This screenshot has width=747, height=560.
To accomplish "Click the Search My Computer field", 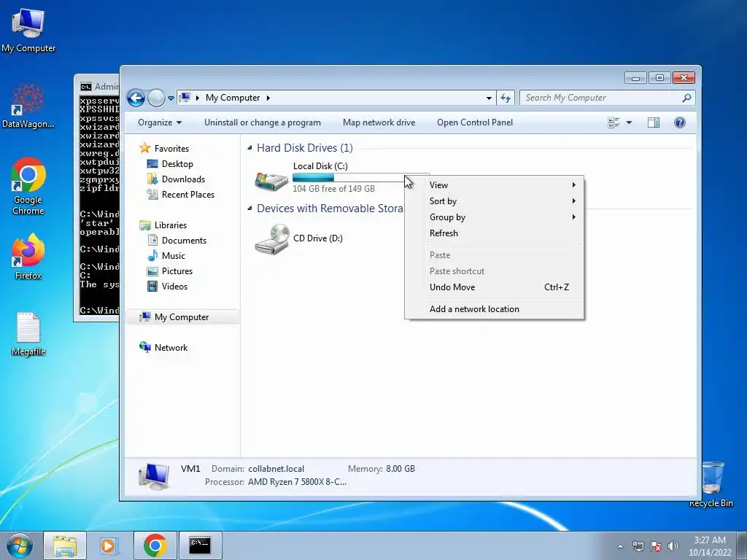I will [x=601, y=98].
